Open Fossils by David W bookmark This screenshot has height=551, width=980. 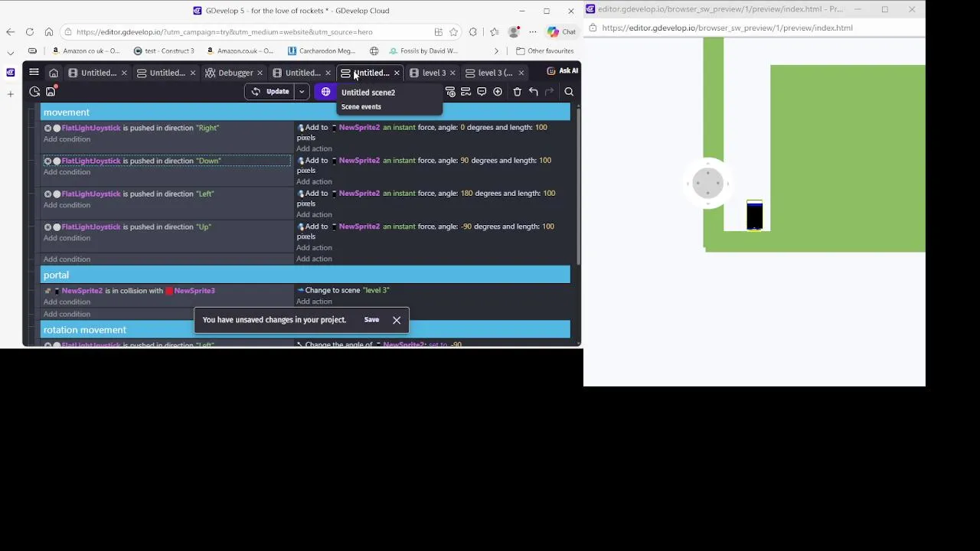point(424,51)
